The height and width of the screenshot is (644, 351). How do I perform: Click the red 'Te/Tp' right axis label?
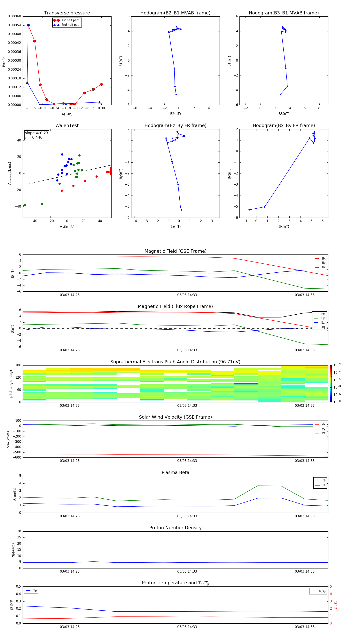(x=336, y=605)
